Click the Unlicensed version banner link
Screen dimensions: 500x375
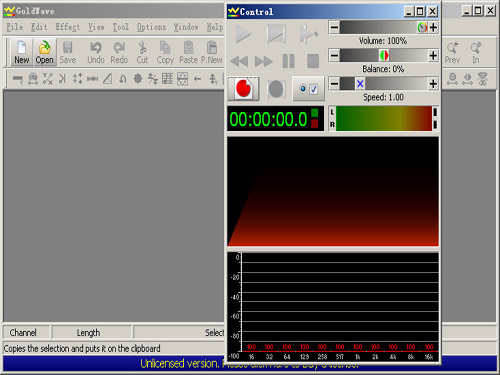point(250,363)
